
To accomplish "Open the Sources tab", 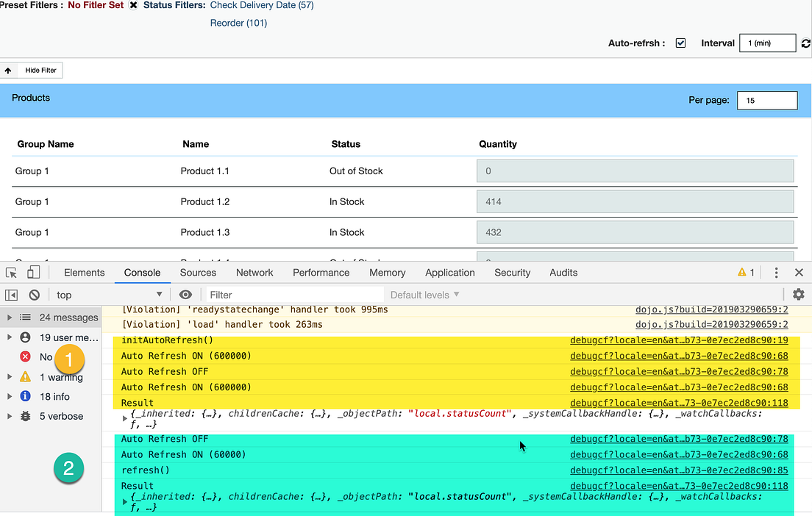I will click(198, 272).
